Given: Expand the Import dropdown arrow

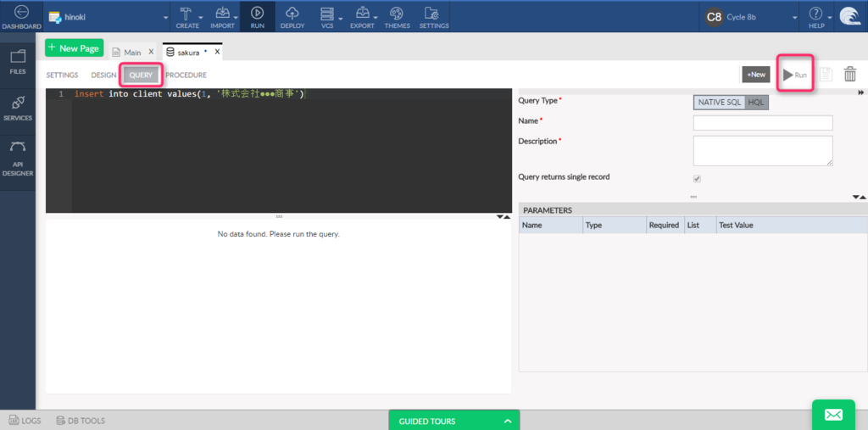Looking at the screenshot, I should pyautogui.click(x=236, y=19).
